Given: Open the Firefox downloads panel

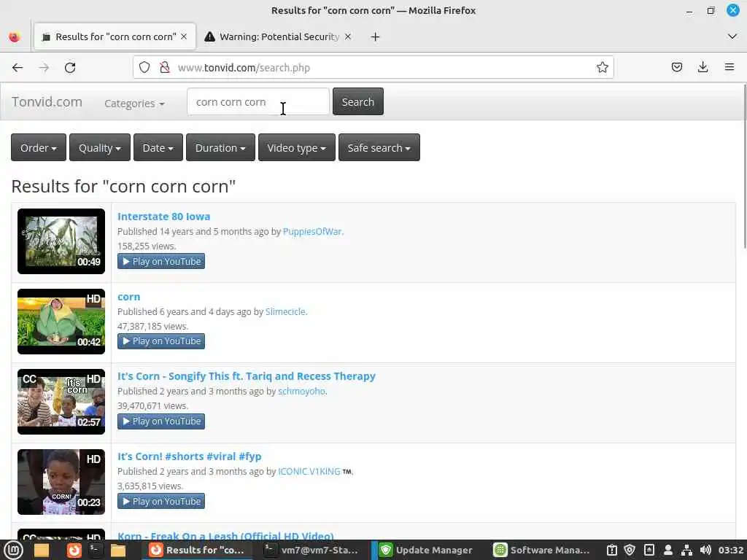Looking at the screenshot, I should click(703, 67).
